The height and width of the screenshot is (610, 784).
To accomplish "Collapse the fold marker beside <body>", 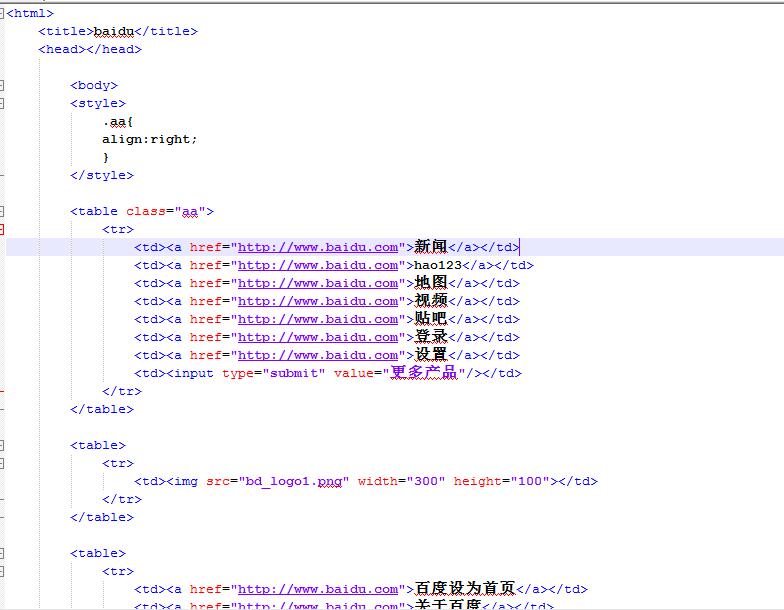I will [x=2, y=86].
